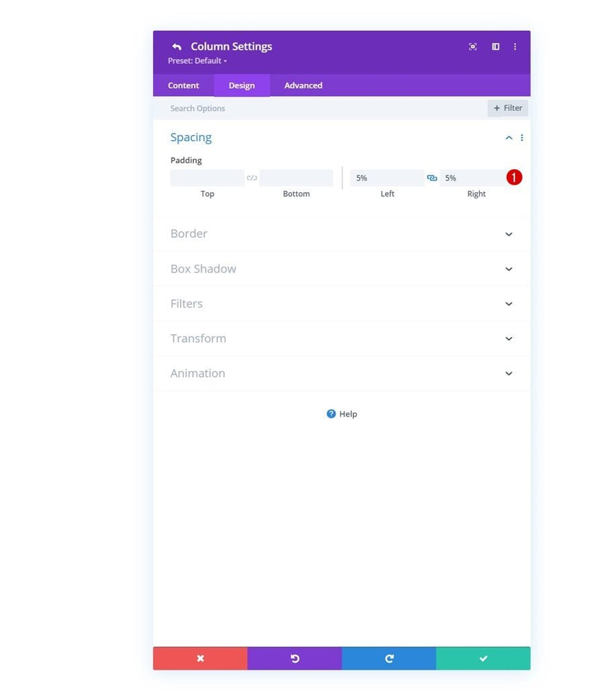
Task: Open the expand modal fullscreen icon
Action: (473, 46)
